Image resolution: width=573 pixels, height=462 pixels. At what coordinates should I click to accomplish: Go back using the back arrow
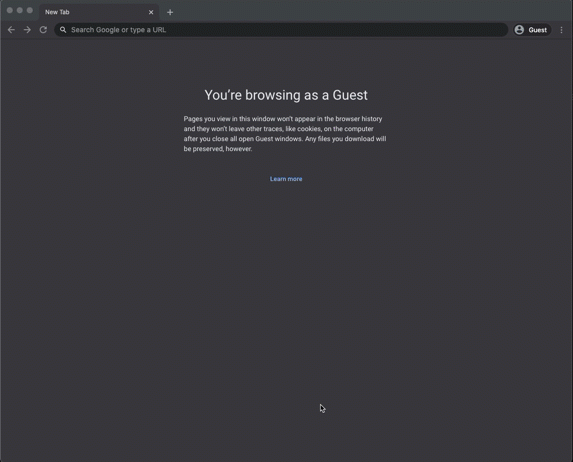coord(11,30)
